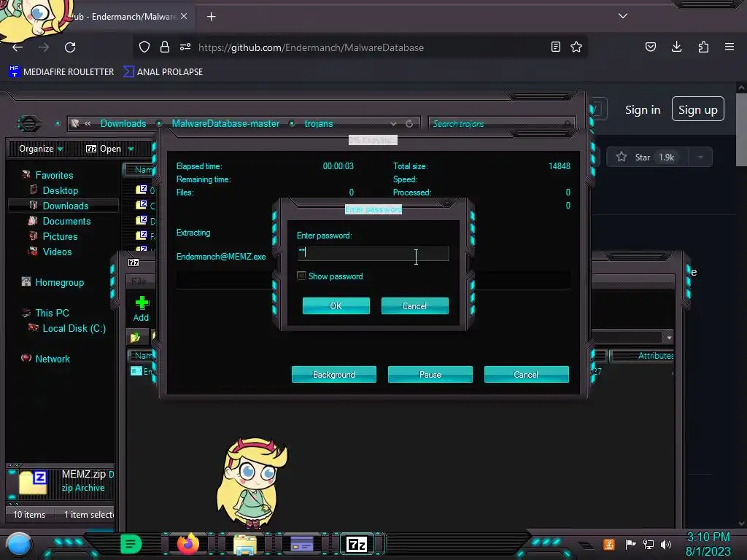Open the Action Center flag icon

click(x=630, y=544)
